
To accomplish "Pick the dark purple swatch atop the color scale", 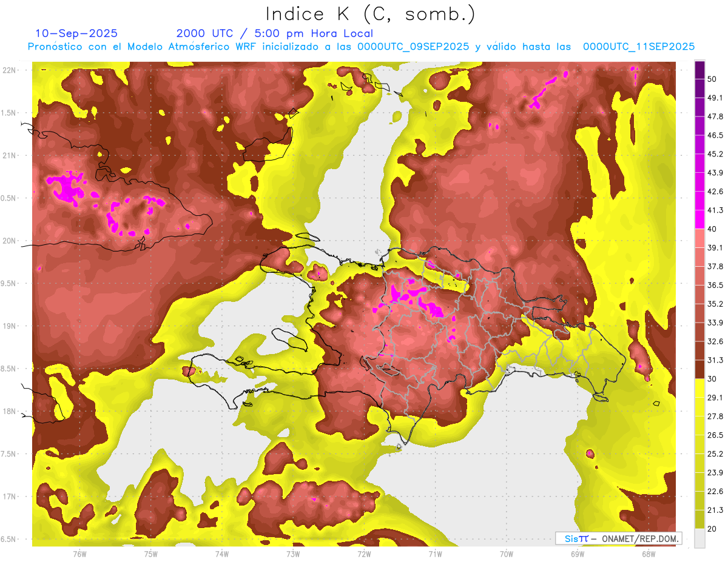I will [699, 70].
